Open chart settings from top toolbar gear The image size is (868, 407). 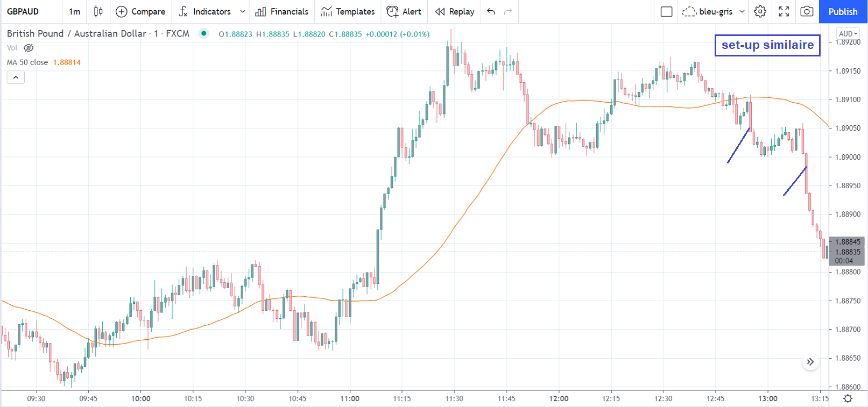pos(760,11)
